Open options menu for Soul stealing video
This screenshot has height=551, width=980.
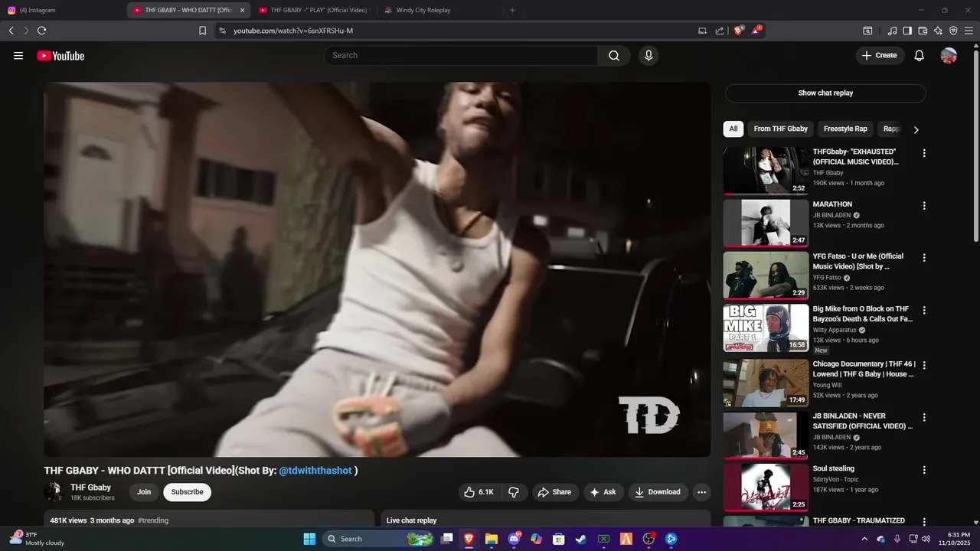pos(924,470)
